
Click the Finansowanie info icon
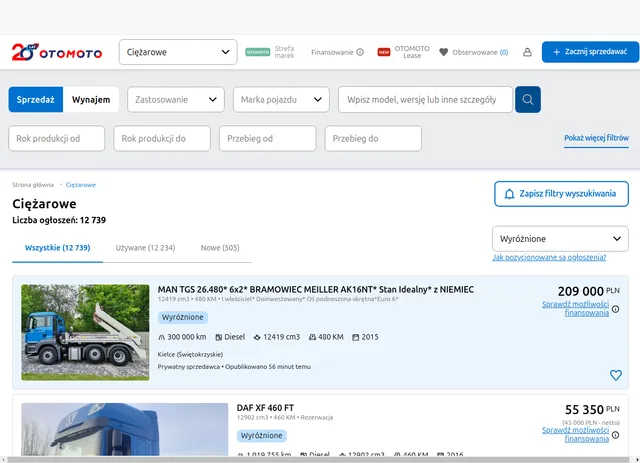coord(360,52)
